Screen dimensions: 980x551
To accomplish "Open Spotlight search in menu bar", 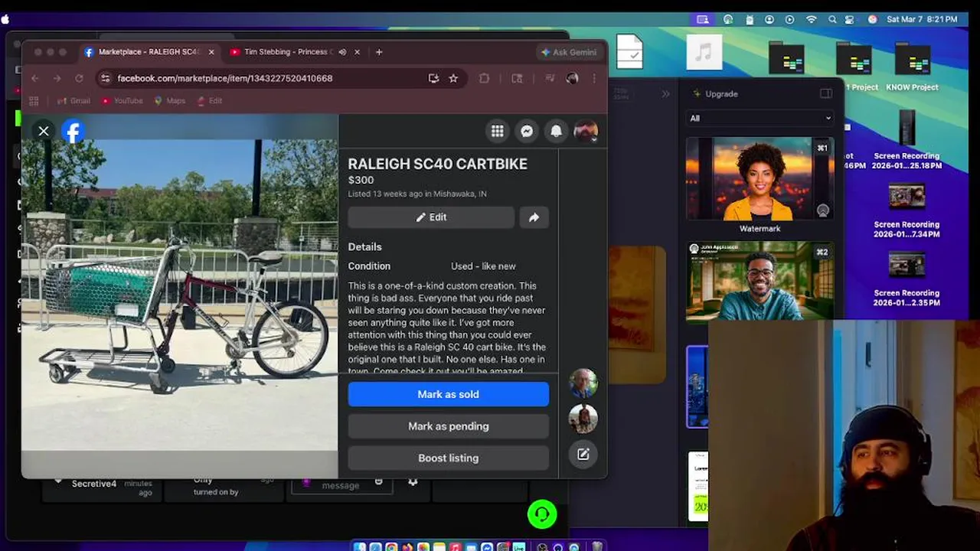I will coord(832,19).
